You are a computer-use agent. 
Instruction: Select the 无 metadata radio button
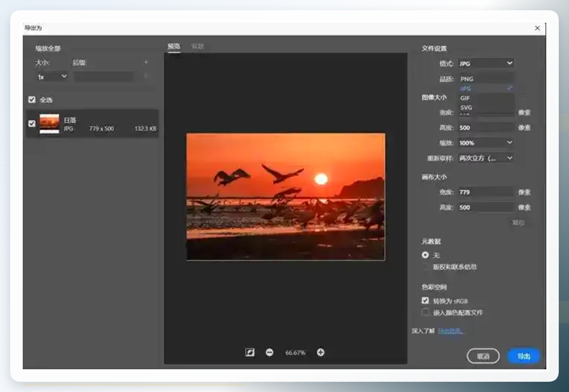(425, 255)
